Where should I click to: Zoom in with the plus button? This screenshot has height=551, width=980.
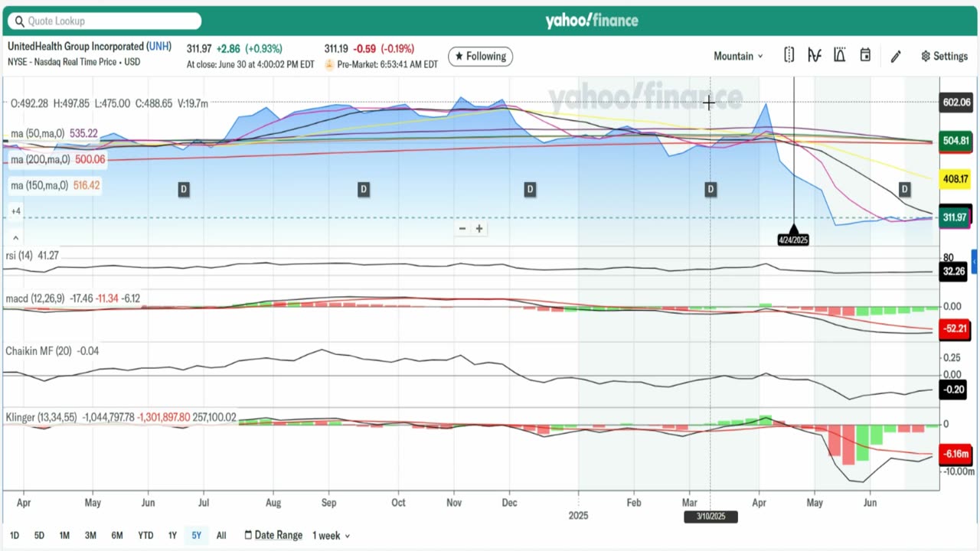(479, 229)
